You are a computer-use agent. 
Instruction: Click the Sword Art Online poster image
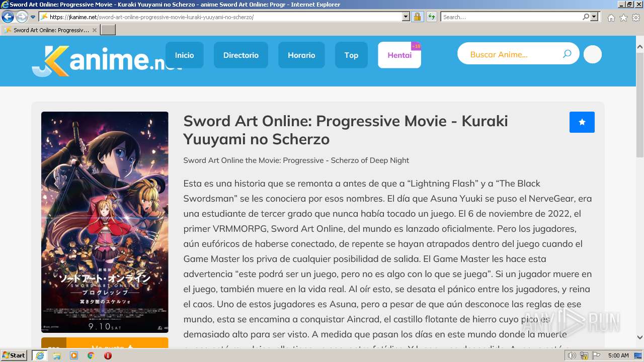coord(105,222)
